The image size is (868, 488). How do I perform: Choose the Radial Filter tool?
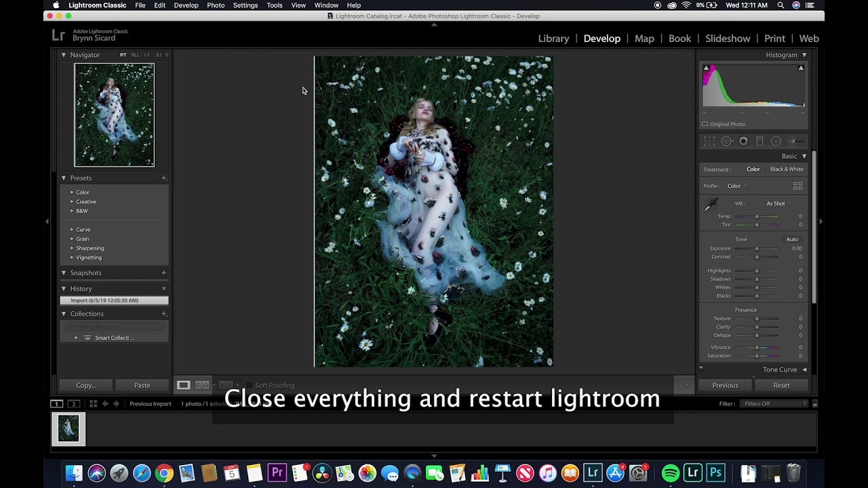click(x=776, y=141)
